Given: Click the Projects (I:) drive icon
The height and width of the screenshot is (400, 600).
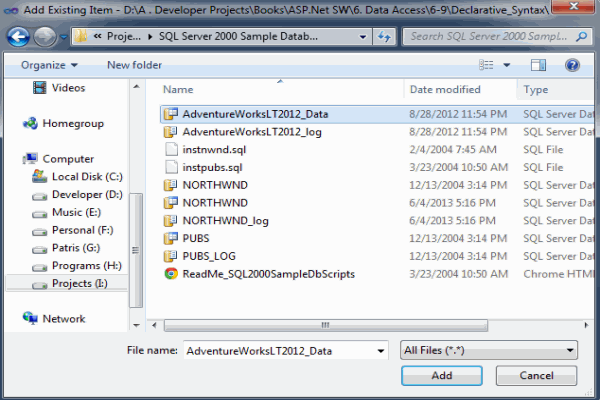Looking at the screenshot, I should (39, 285).
